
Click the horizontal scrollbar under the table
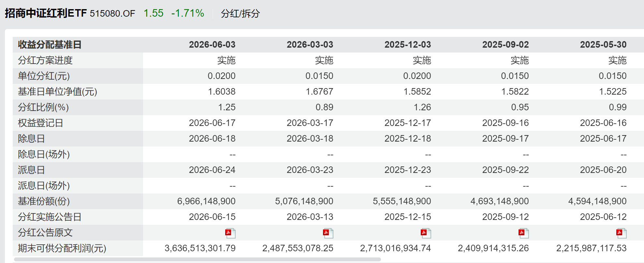tap(198, 259)
